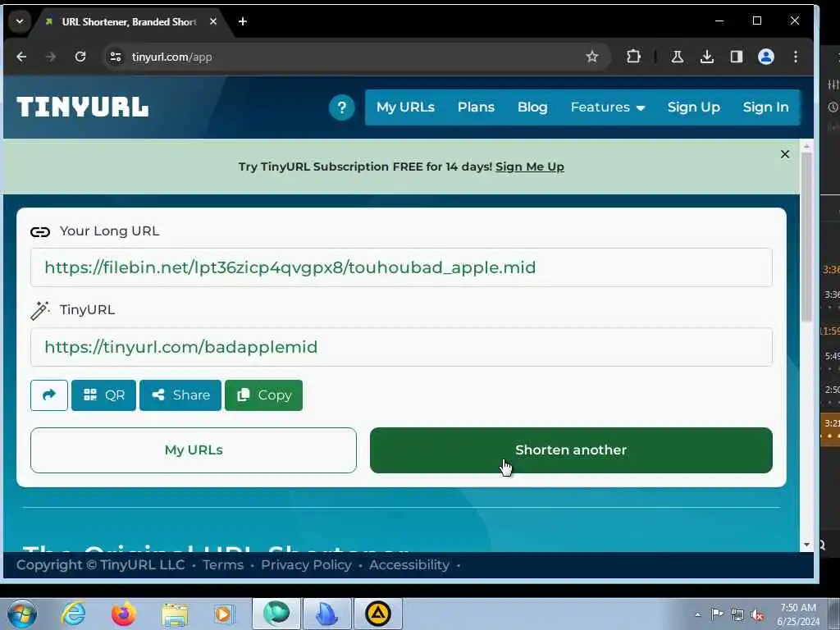Open the Chrome three-dot menu

point(796,57)
